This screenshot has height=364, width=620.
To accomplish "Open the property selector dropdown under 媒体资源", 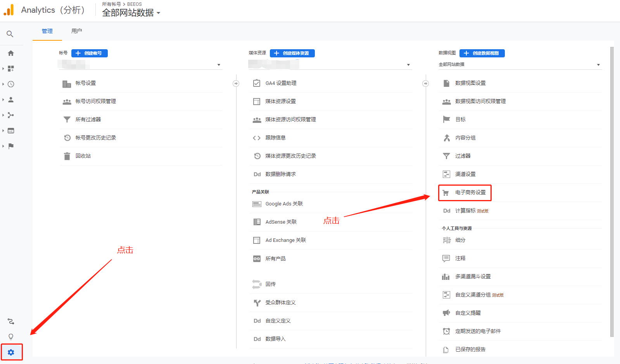I will tap(330, 65).
